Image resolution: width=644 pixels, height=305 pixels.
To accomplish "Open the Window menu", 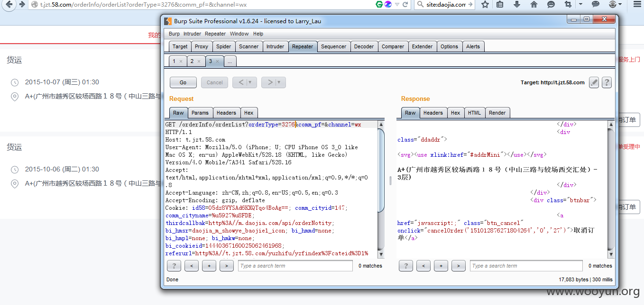I will [x=239, y=34].
